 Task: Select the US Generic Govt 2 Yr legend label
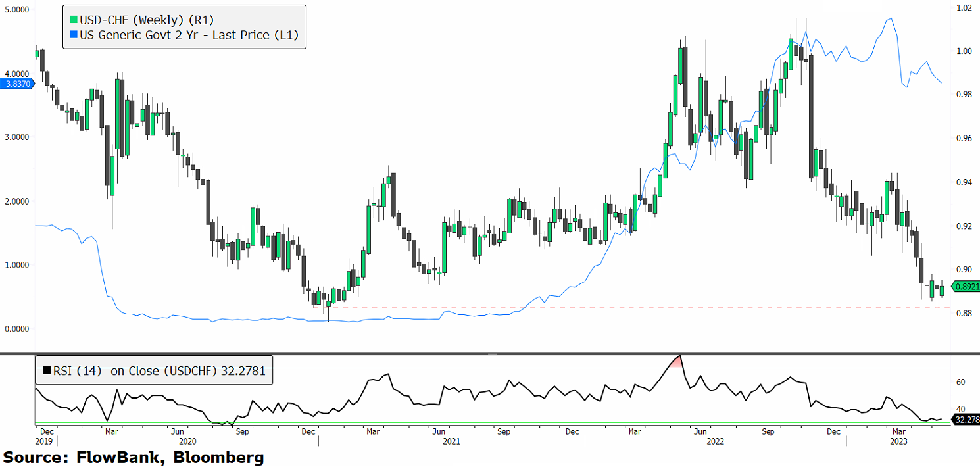(189, 35)
